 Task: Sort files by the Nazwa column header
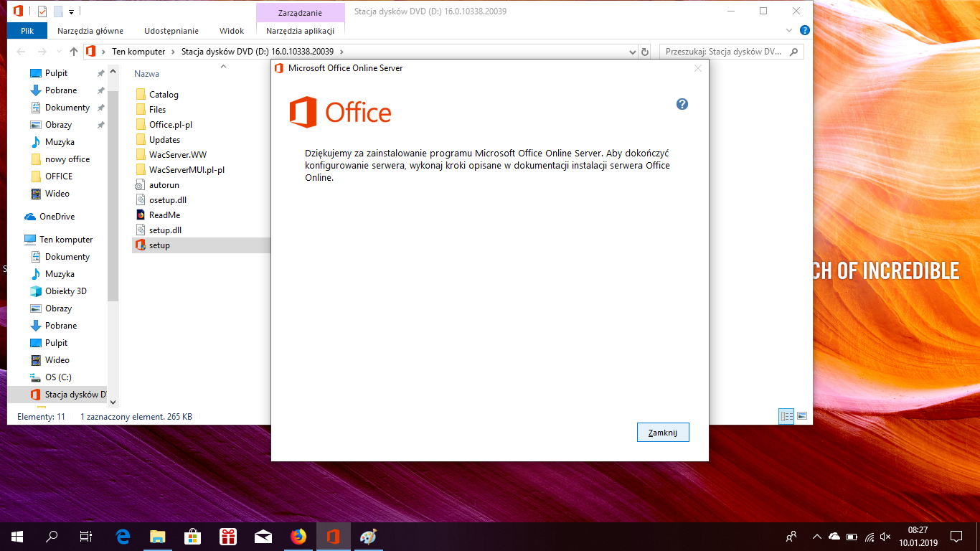(147, 74)
